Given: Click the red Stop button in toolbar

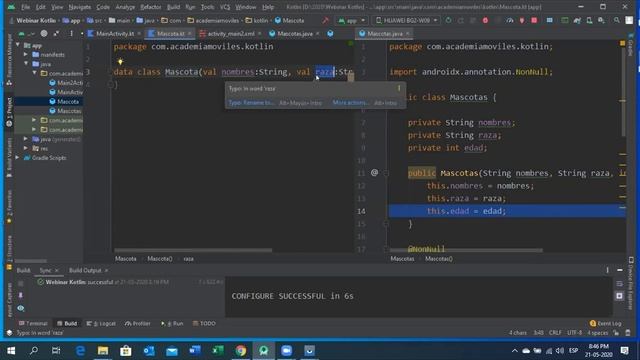Looking at the screenshot, I should click(x=534, y=20).
